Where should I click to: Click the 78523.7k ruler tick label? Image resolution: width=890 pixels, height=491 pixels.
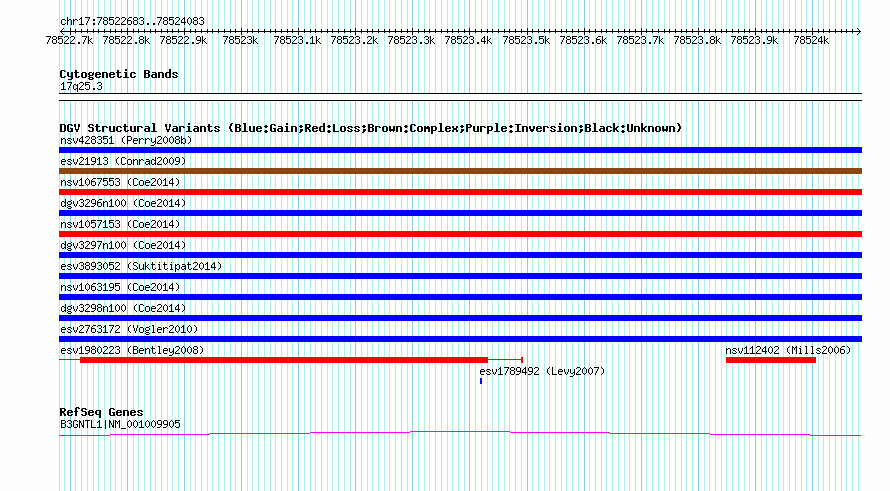[640, 41]
